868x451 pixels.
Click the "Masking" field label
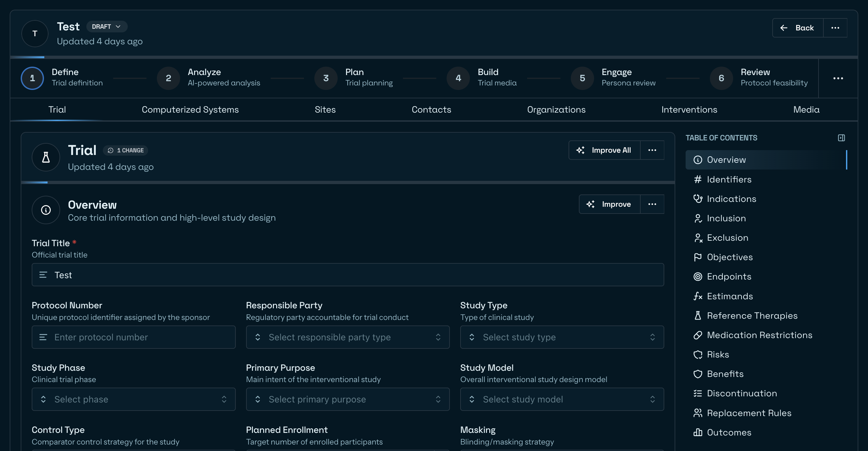point(478,430)
